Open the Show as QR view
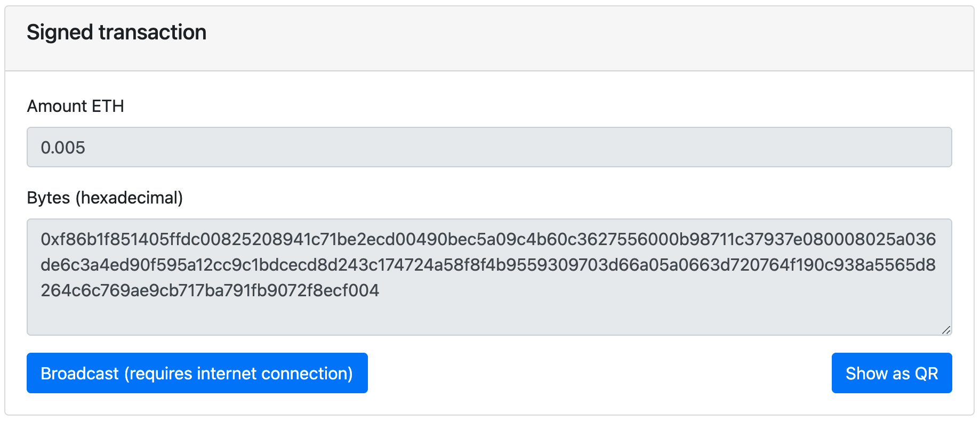The image size is (980, 422). pyautogui.click(x=891, y=373)
